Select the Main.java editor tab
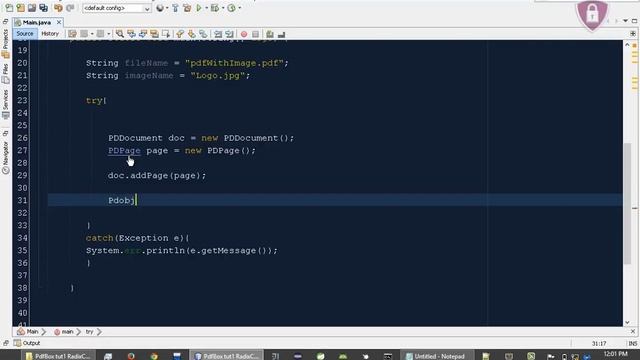 click(36, 22)
